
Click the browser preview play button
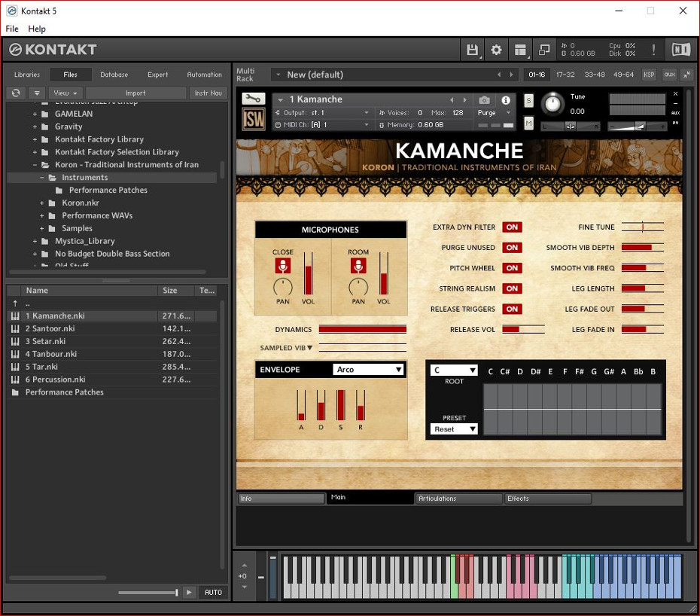click(189, 593)
